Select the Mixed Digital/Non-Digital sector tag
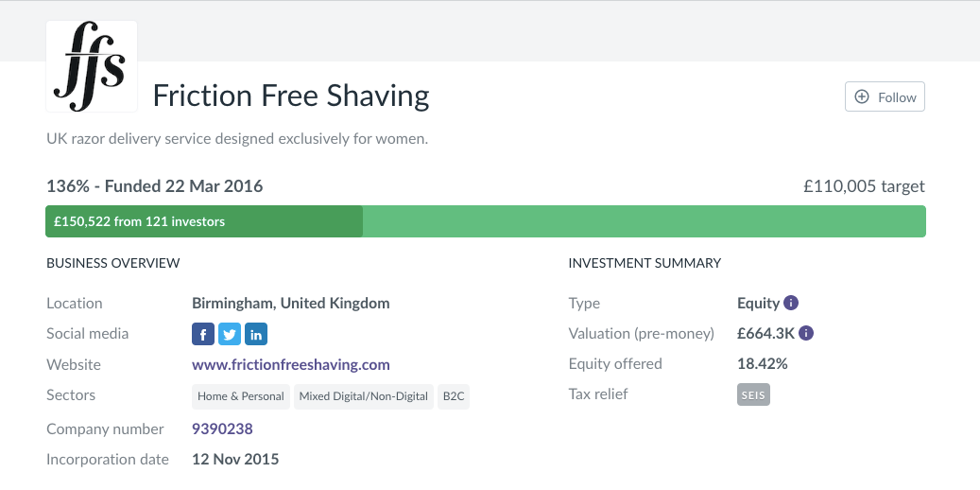 coord(364,396)
